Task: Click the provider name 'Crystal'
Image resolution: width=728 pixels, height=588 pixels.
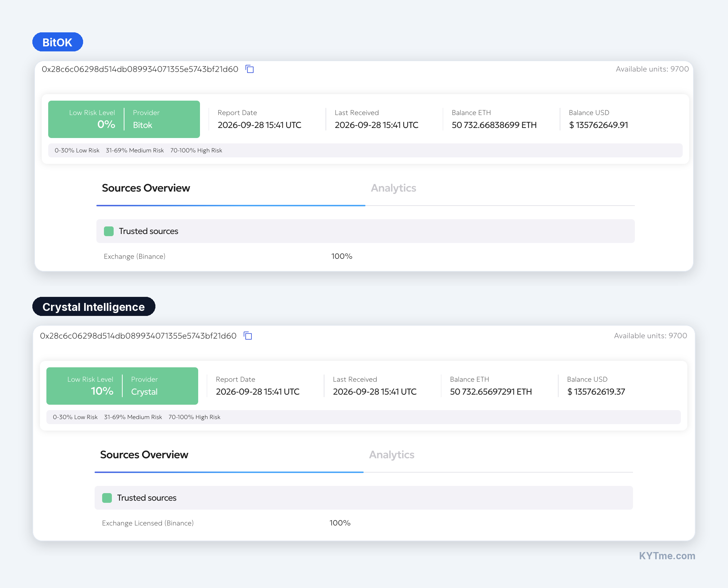Action: pyautogui.click(x=144, y=392)
